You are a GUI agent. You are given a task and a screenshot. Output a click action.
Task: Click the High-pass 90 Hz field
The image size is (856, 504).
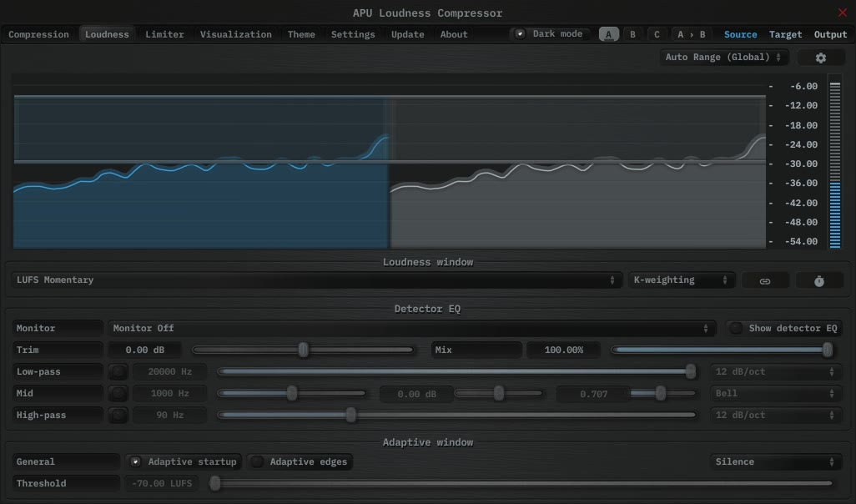pyautogui.click(x=169, y=416)
